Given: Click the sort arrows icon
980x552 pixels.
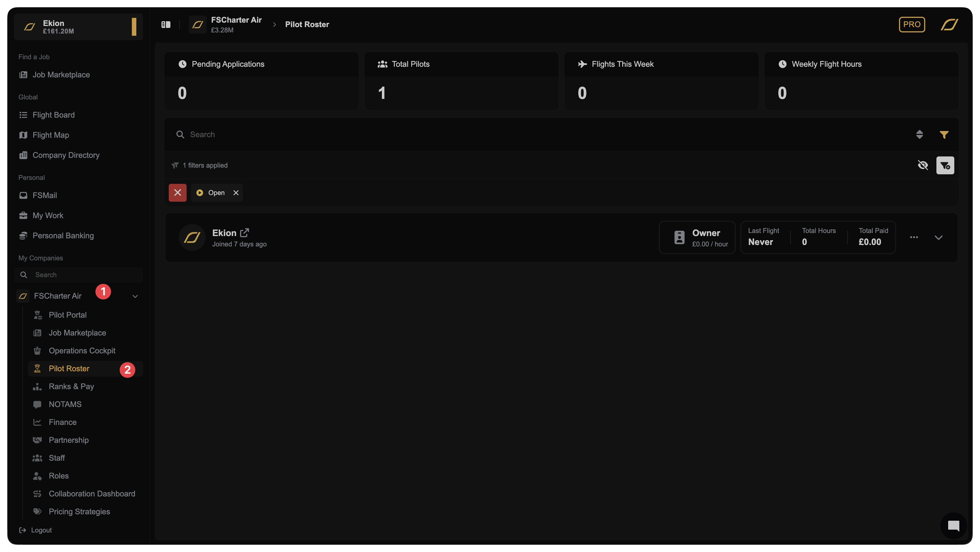Looking at the screenshot, I should 919,135.
